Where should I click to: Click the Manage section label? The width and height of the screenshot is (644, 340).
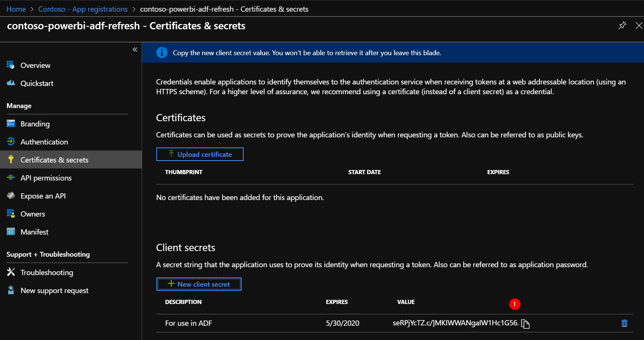point(19,106)
